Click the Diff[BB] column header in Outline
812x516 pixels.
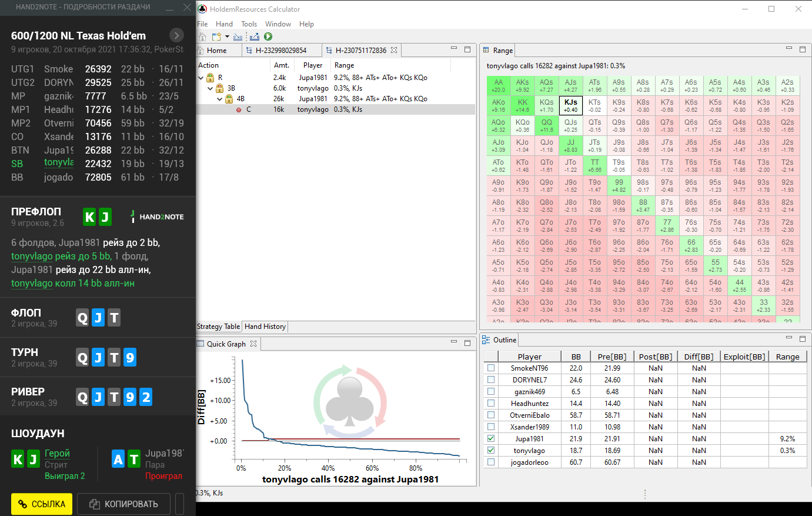pyautogui.click(x=699, y=357)
